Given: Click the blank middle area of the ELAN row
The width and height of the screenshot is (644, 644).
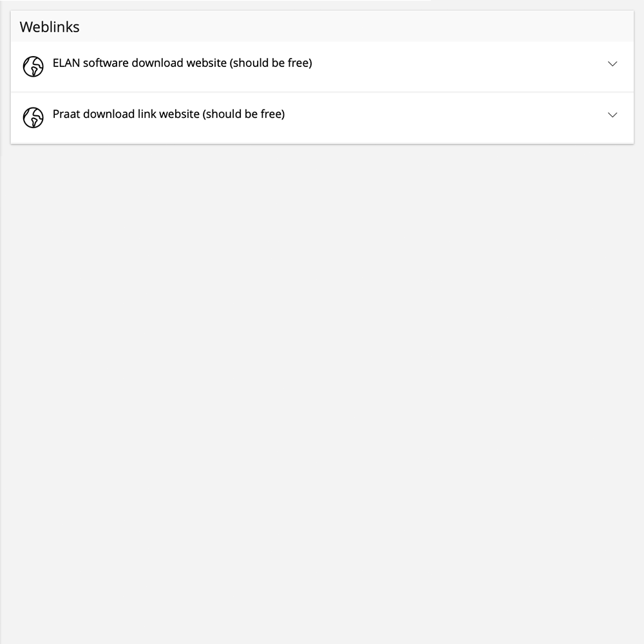Looking at the screenshot, I should [x=451, y=66].
